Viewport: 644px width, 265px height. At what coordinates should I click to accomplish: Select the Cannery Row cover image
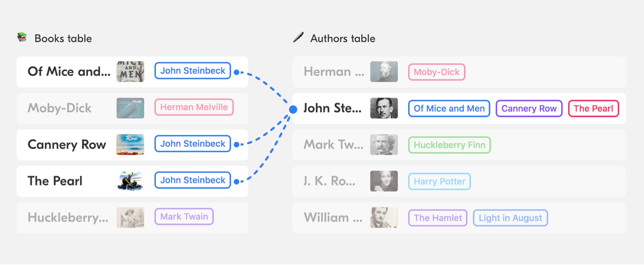coord(130,145)
